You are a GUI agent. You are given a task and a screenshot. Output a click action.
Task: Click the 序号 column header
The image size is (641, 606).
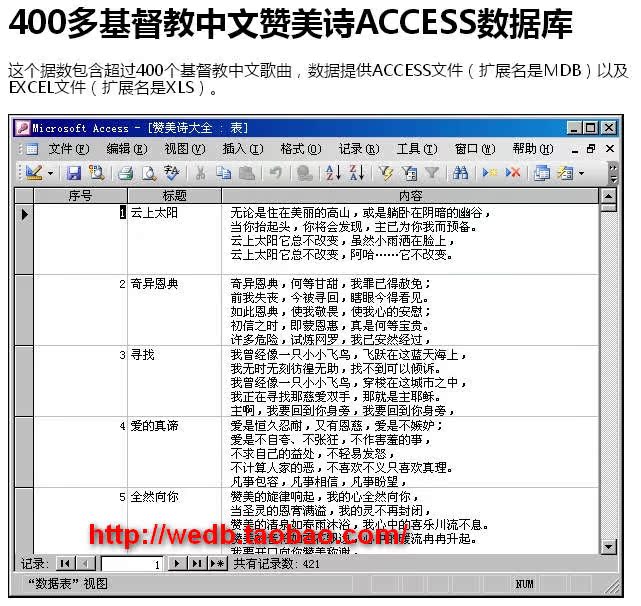tap(80, 196)
